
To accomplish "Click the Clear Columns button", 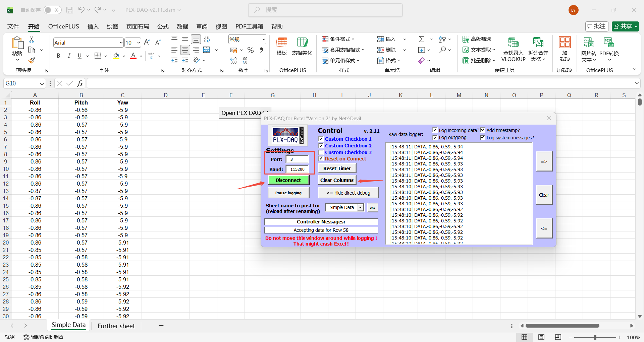I will coord(337,180).
